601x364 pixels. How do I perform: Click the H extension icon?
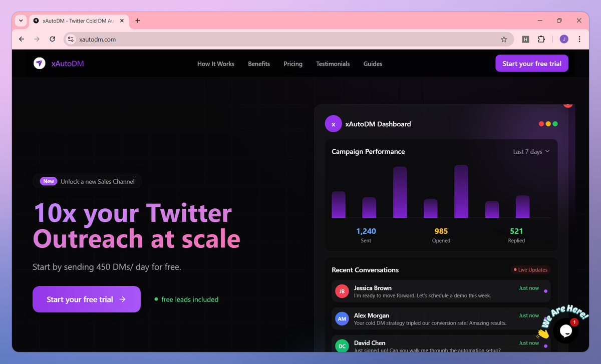525,39
